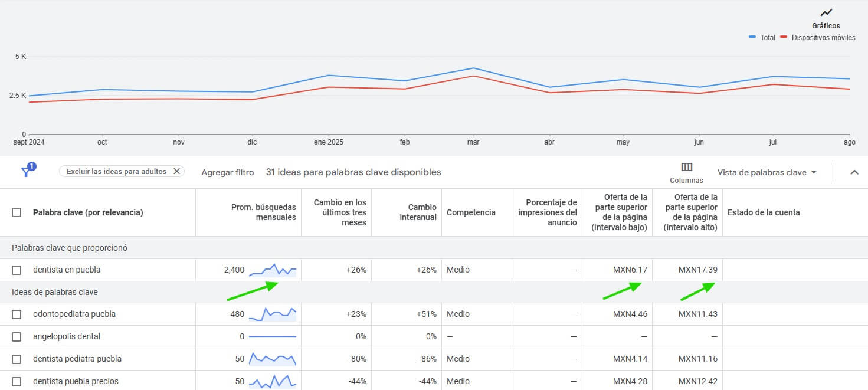Click trend sparkline for odontopediatra puebla
This screenshot has width=868, height=390.
(x=273, y=314)
